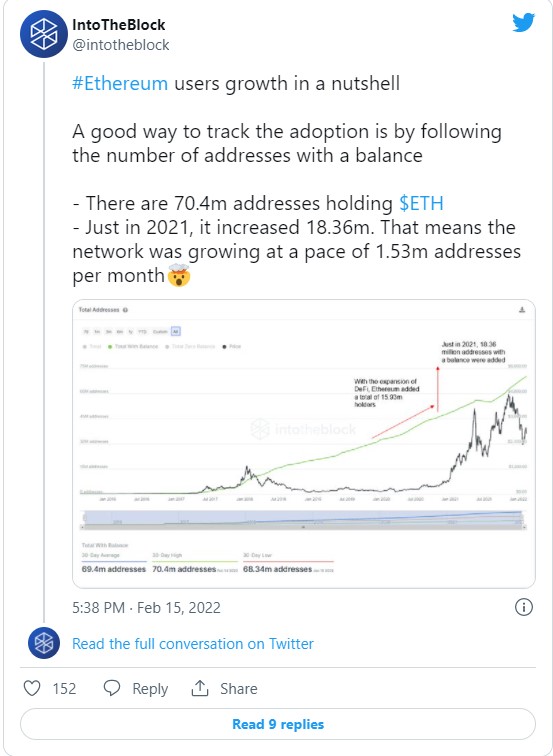Toggle the Total Zero Balance legend series

[x=190, y=346]
